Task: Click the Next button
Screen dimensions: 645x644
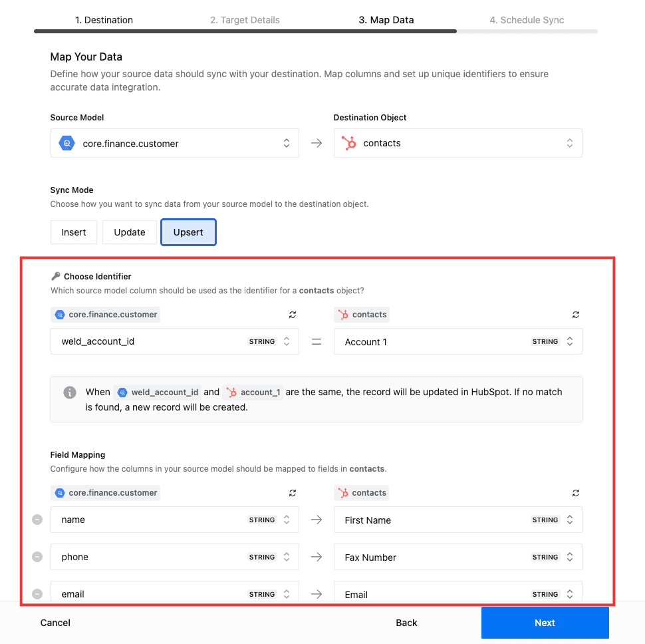Action: click(x=545, y=623)
